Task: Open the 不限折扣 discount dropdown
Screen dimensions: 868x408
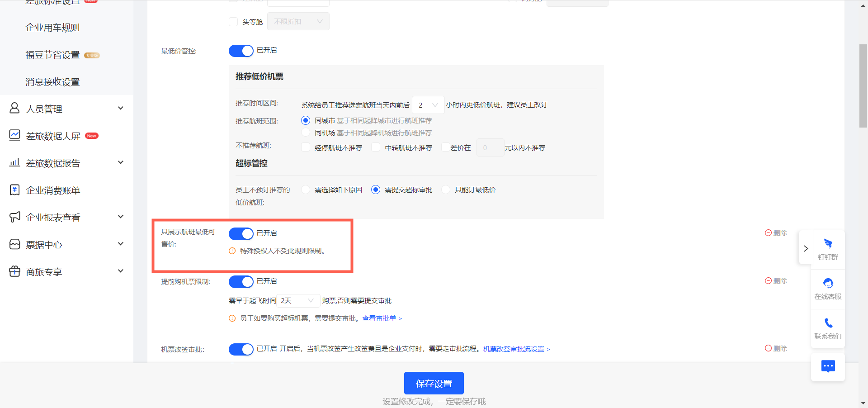Action: coord(298,22)
